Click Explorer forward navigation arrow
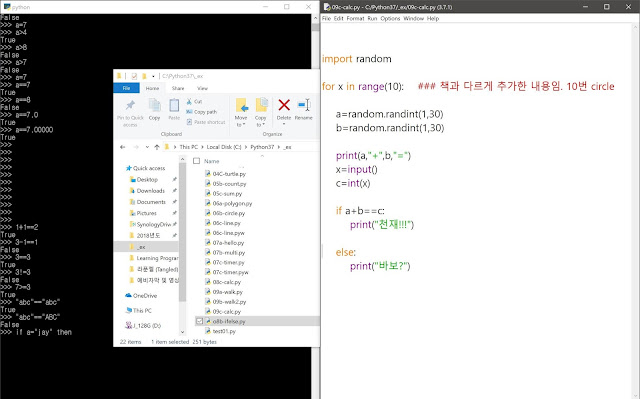The width and height of the screenshot is (640, 399). [136, 147]
